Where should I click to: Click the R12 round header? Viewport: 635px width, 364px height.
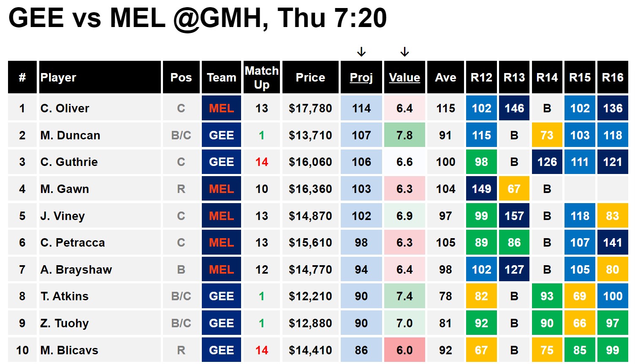click(x=481, y=77)
